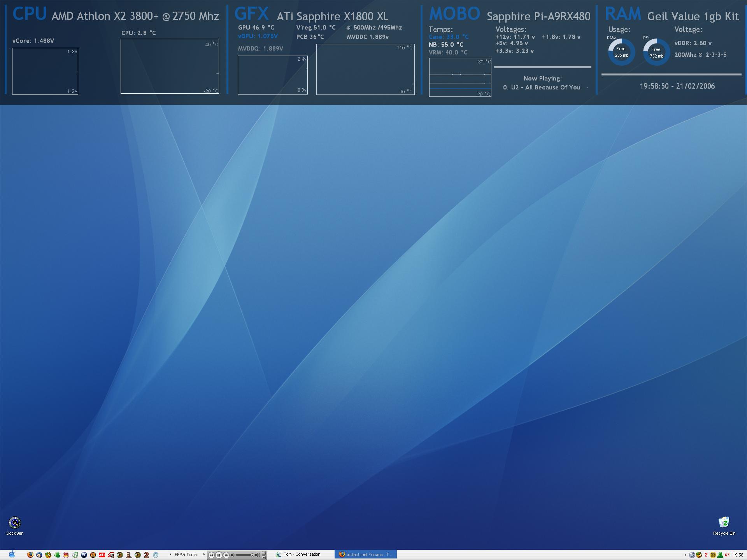Viewport: 747px width, 560px height.
Task: Open the ATI Tool wrench icon
Action: click(111, 555)
